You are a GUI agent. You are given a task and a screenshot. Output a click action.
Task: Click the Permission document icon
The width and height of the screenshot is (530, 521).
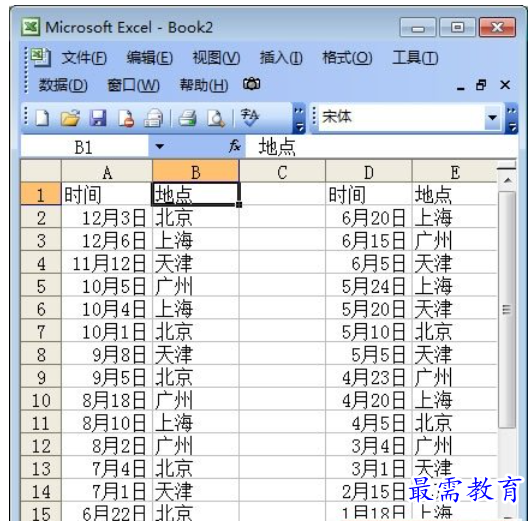coord(126,118)
